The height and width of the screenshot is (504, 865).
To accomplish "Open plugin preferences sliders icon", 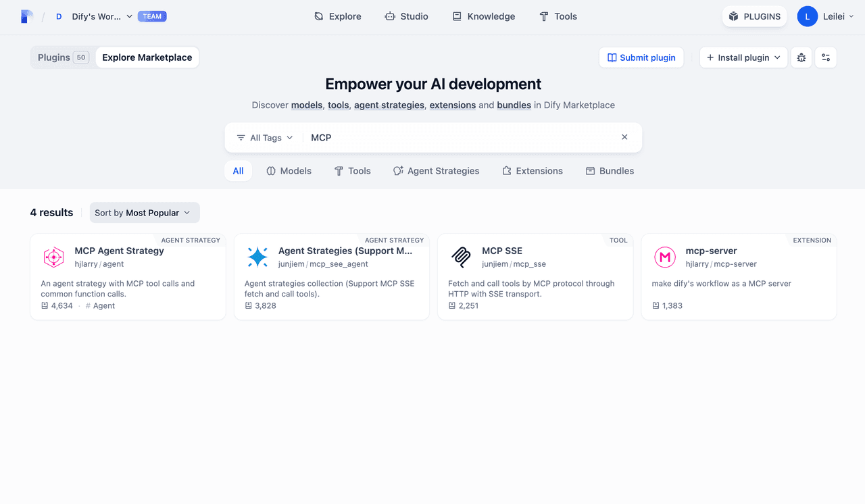I will click(x=826, y=57).
